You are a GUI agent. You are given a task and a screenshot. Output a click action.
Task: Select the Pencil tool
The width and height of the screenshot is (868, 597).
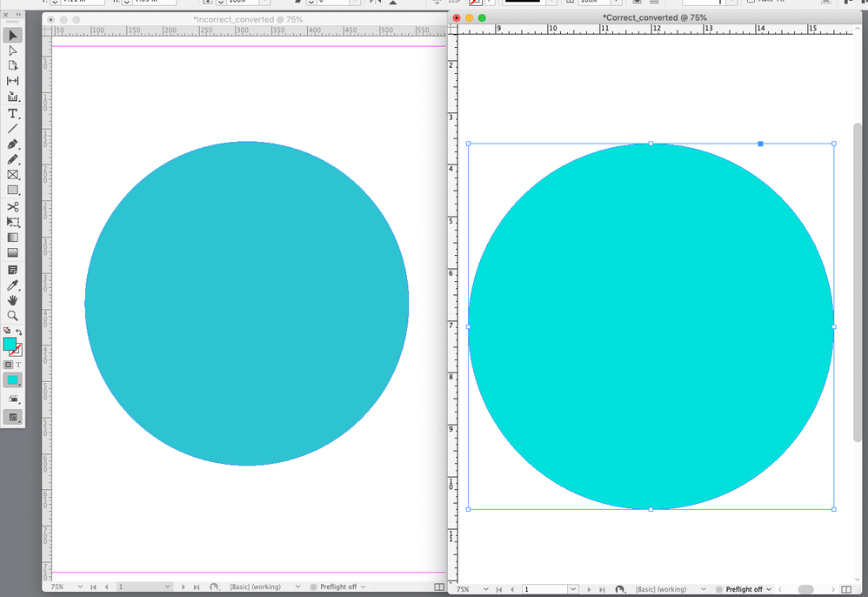coord(13,159)
